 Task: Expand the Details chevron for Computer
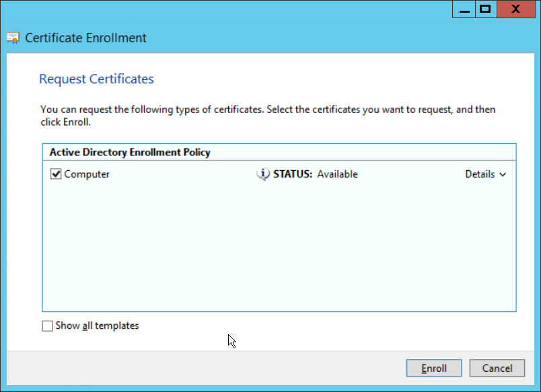coord(502,175)
